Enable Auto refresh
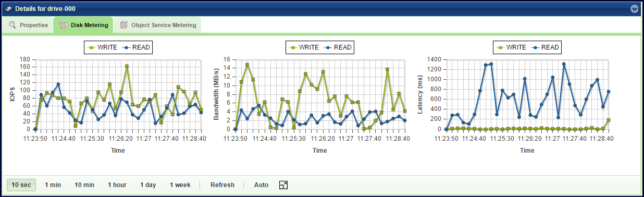This screenshot has width=644, height=197. coord(262,185)
